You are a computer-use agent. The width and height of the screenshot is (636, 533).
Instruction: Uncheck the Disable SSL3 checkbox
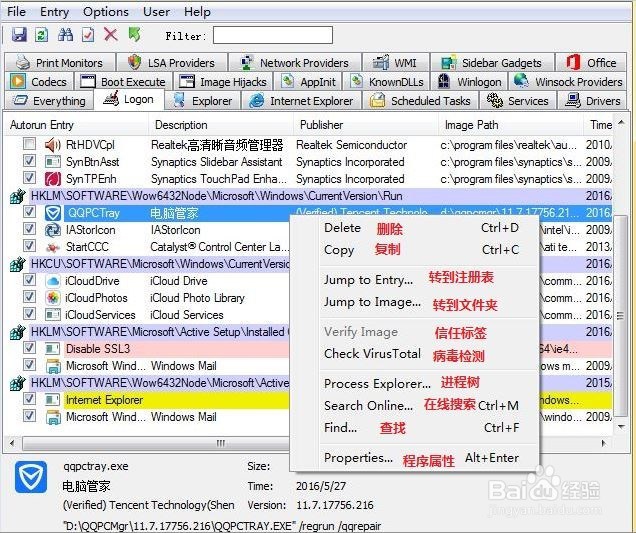coord(29,347)
